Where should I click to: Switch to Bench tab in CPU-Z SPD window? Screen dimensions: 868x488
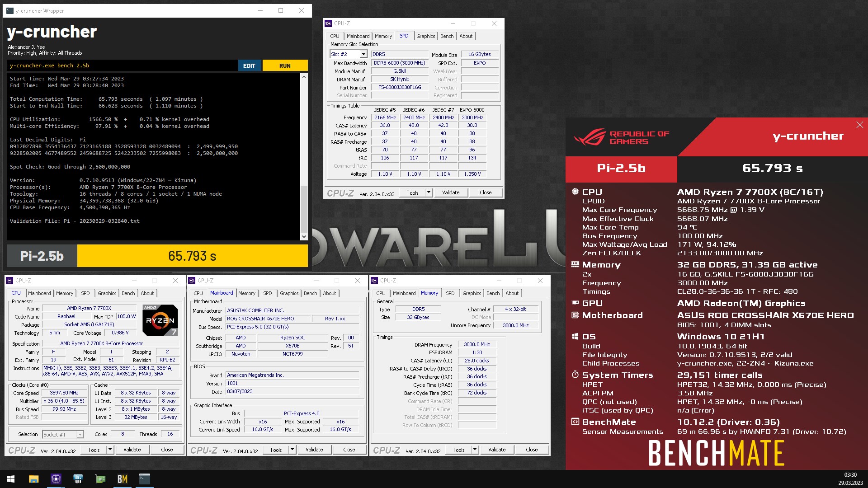pyautogui.click(x=447, y=36)
